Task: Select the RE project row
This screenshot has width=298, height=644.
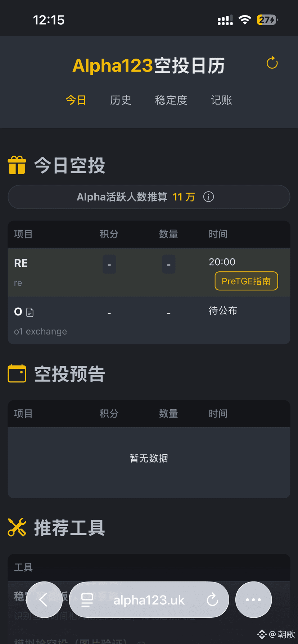Action: pyautogui.click(x=149, y=272)
